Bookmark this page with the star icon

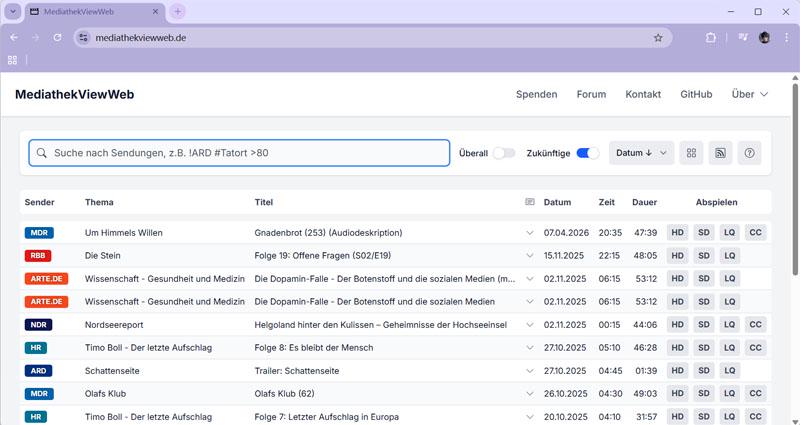658,37
